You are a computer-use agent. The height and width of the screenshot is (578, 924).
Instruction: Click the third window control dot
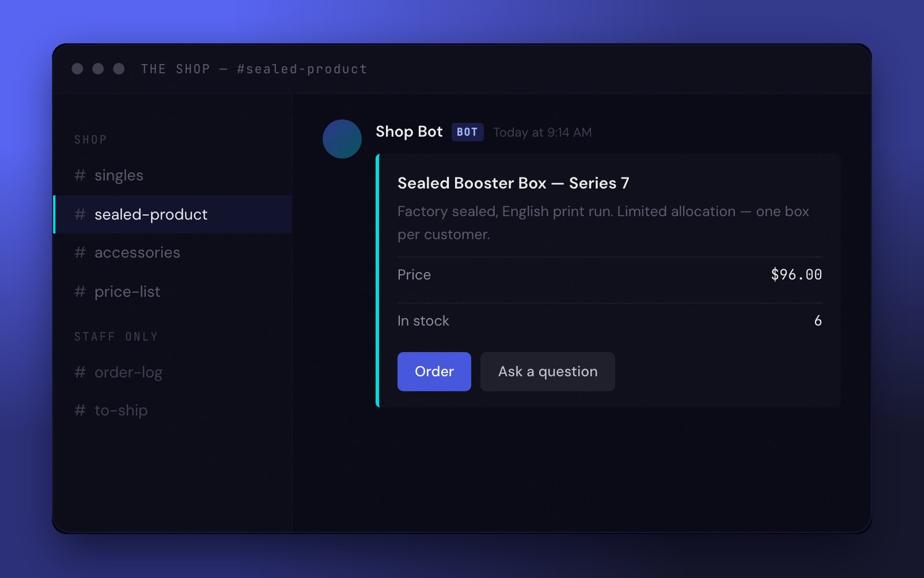(x=119, y=69)
